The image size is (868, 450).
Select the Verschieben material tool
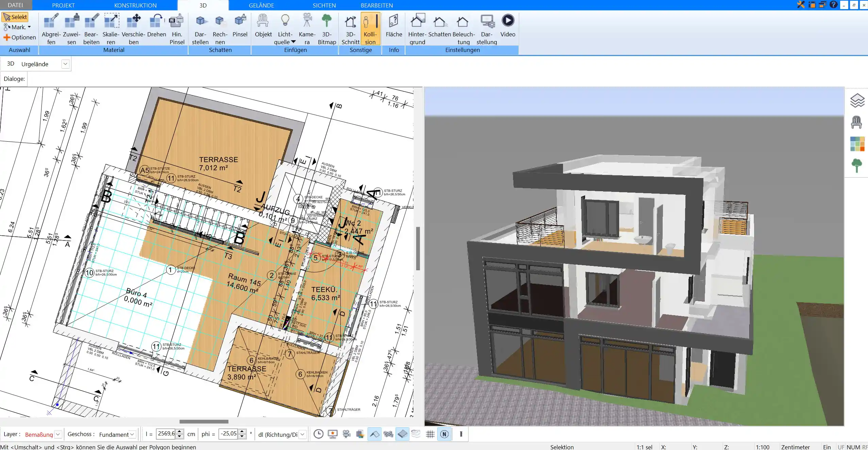coord(134,29)
